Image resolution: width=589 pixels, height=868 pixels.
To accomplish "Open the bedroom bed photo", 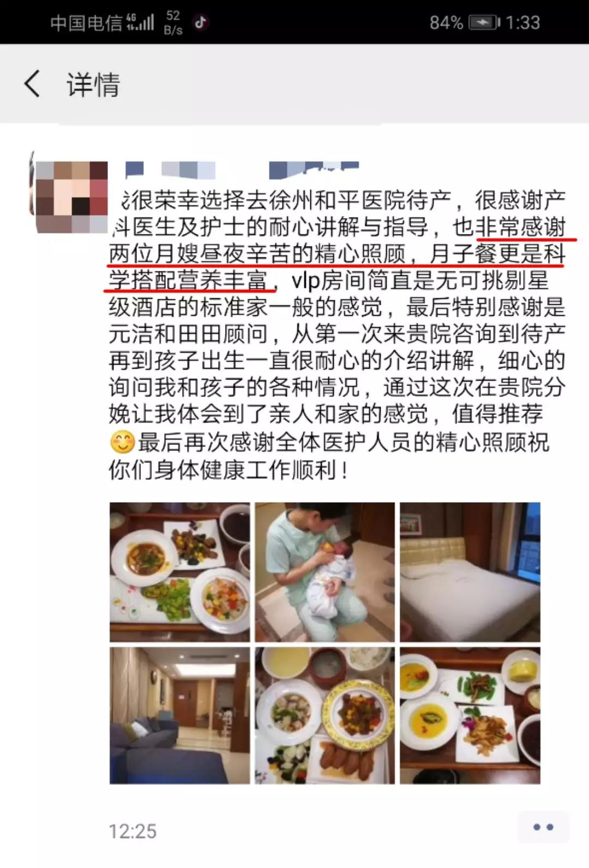I will pos(470,572).
